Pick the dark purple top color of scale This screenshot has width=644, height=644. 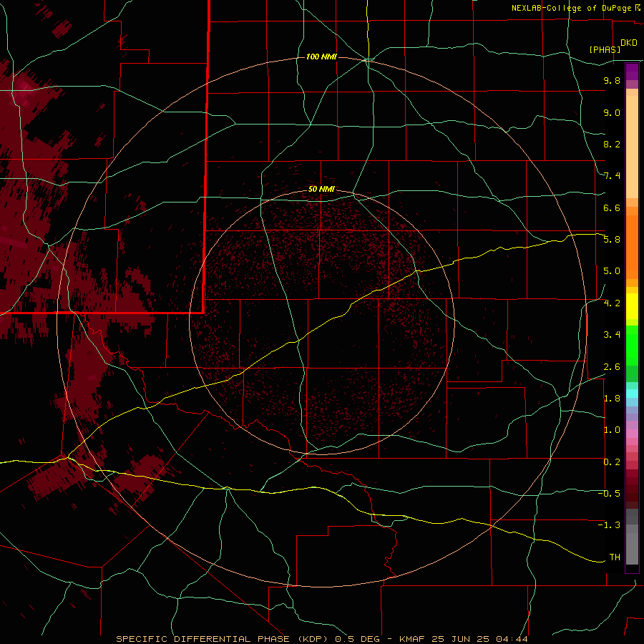point(632,72)
